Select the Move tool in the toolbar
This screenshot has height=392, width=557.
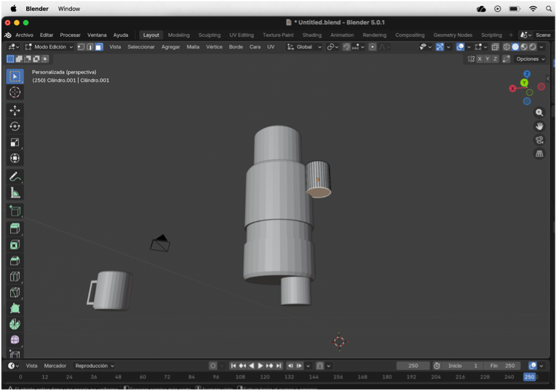point(15,110)
